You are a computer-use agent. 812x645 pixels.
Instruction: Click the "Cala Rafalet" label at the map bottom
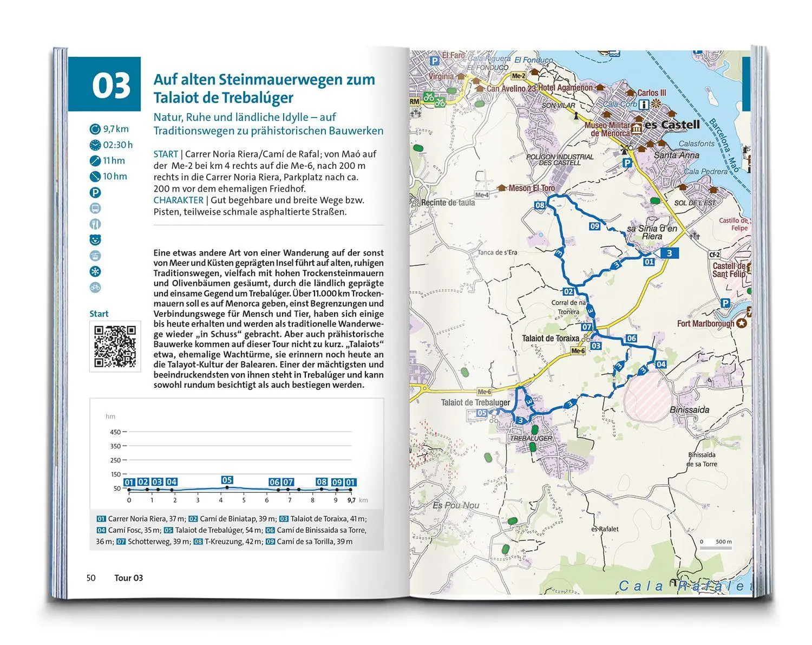(x=685, y=585)
